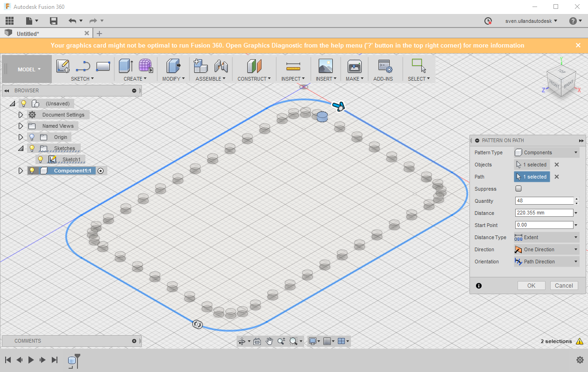Open the Pattern Type dropdown
Screen dimensions: 588x372
(x=546, y=152)
